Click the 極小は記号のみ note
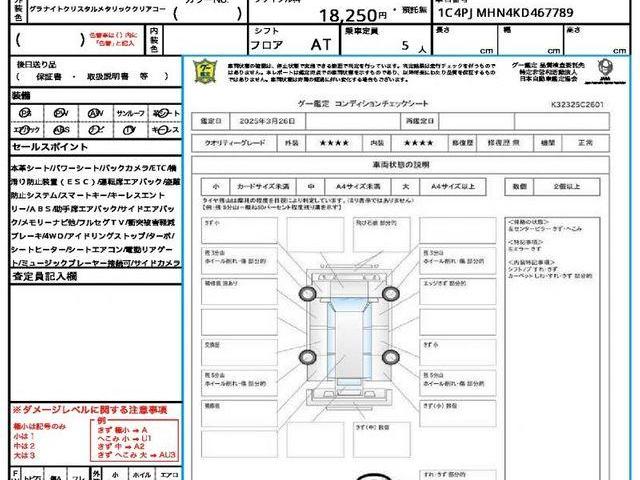This screenshot has width=640, height=480. point(39,427)
